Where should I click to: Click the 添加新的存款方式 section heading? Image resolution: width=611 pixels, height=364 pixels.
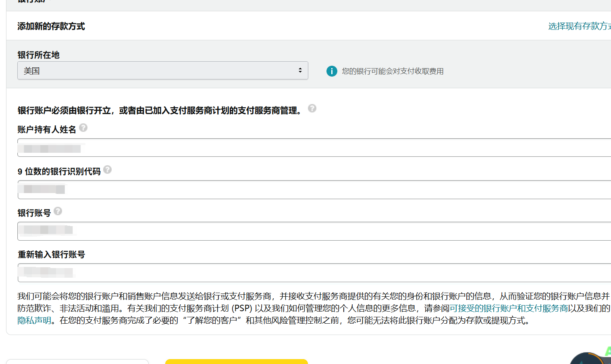pyautogui.click(x=51, y=26)
